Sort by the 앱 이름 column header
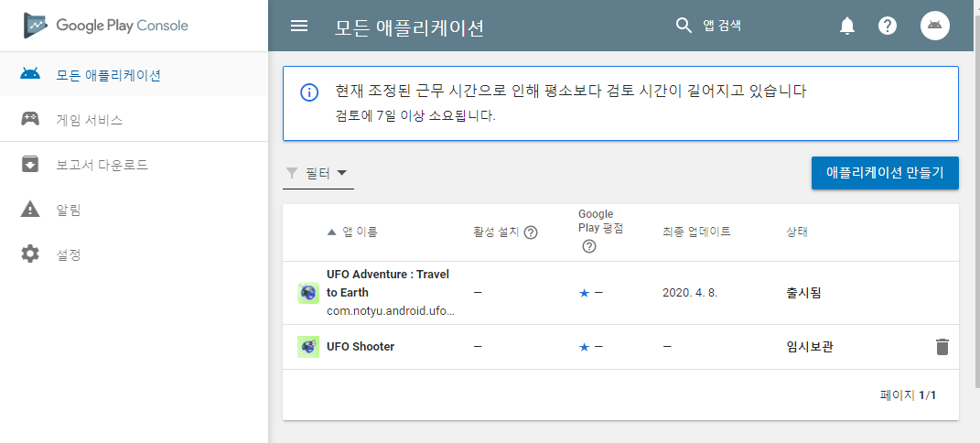This screenshot has height=443, width=980. click(360, 232)
